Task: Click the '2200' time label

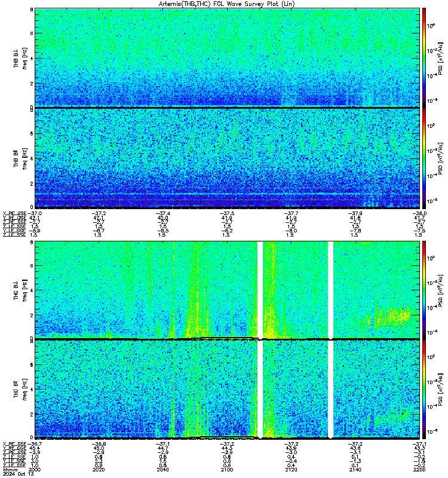Action: click(419, 470)
